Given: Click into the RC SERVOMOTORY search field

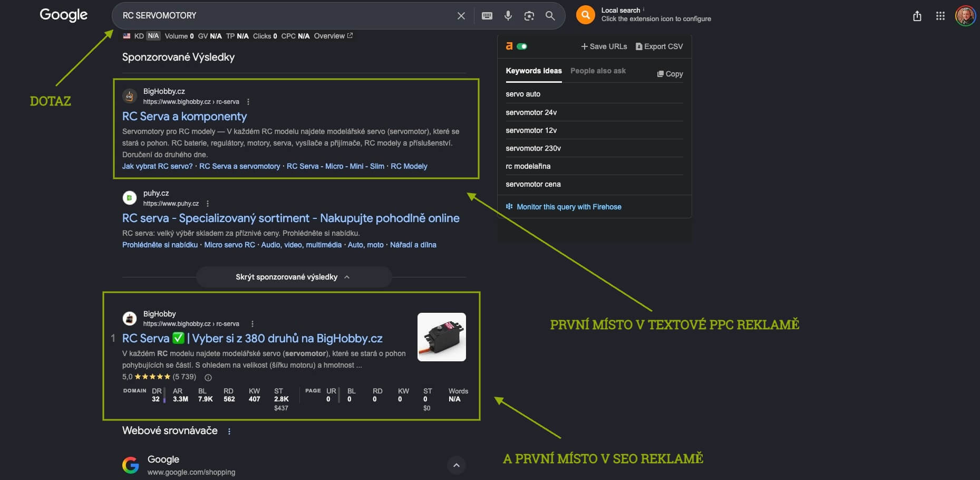Looking at the screenshot, I should 285,16.
